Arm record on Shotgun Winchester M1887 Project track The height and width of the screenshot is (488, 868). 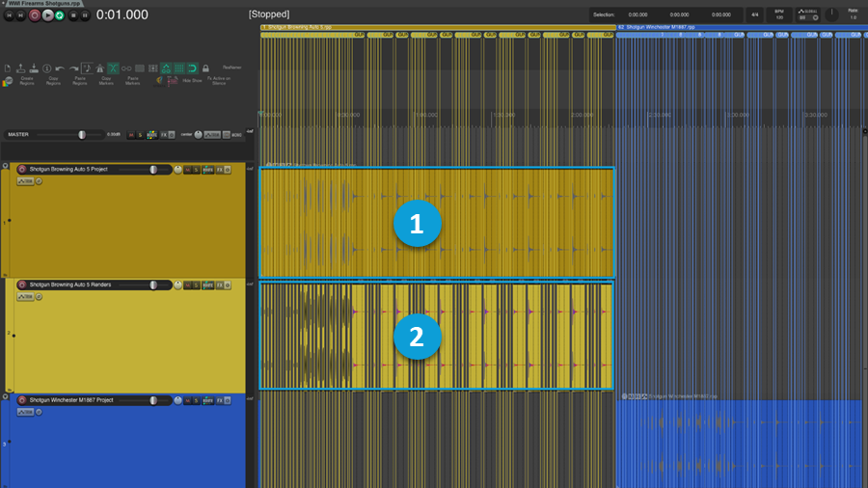click(x=22, y=399)
